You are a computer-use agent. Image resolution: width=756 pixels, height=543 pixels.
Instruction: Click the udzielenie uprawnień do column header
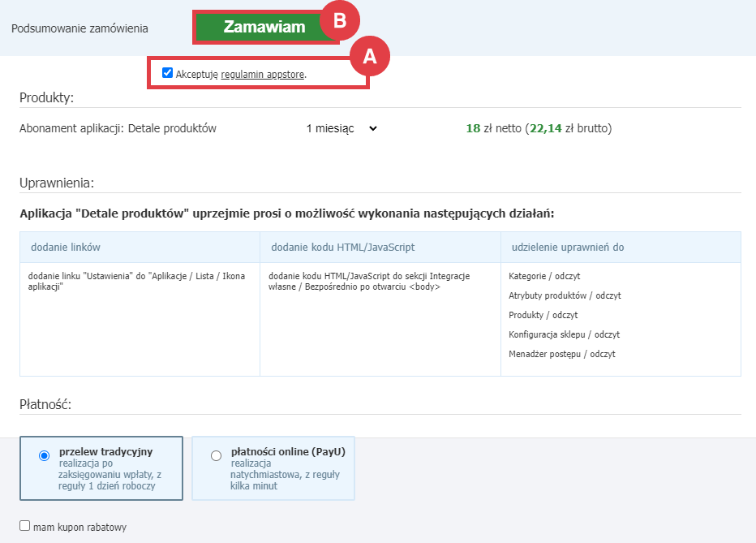click(567, 247)
